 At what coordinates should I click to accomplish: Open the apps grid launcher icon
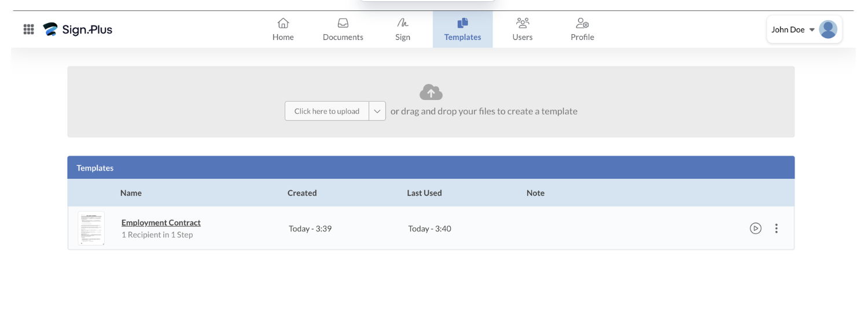point(28,30)
